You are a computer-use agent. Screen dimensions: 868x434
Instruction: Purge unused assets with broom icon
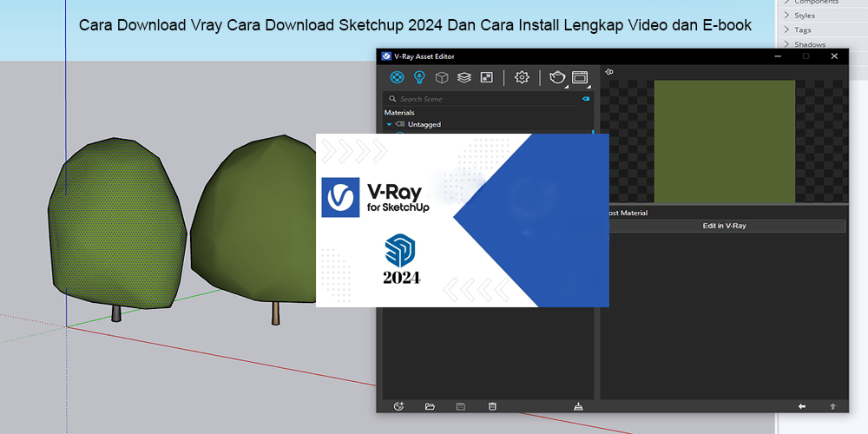point(578,406)
